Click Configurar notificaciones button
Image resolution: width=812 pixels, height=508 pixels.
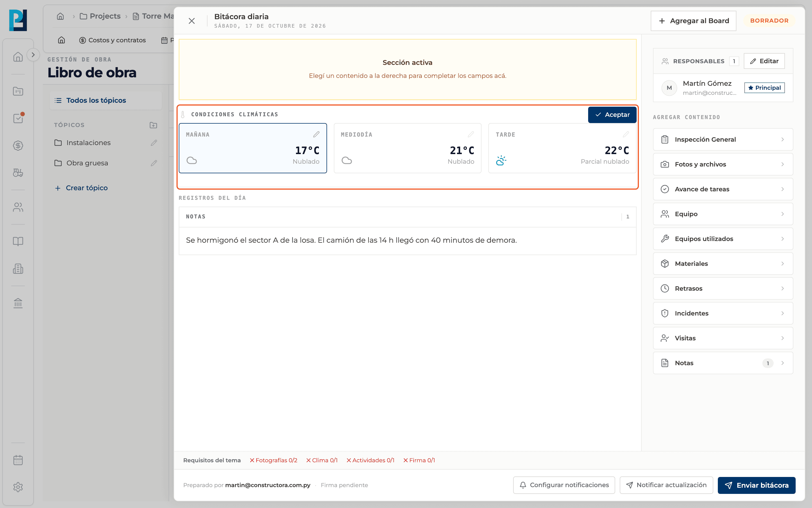[564, 485]
